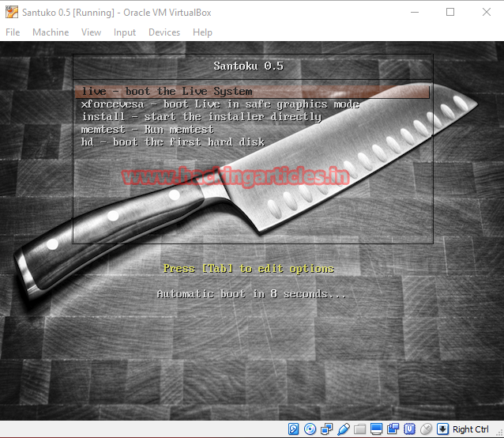
Task: Select 'install - start the installer directly'
Action: (x=201, y=117)
